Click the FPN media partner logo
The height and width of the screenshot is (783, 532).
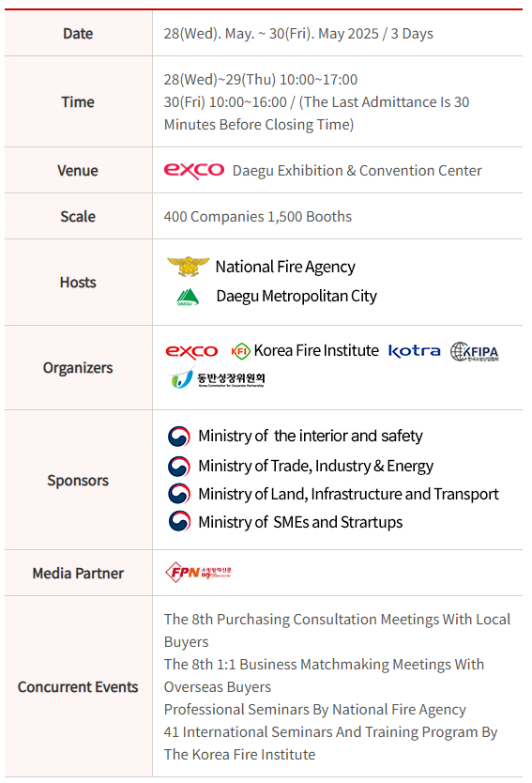pos(198,573)
